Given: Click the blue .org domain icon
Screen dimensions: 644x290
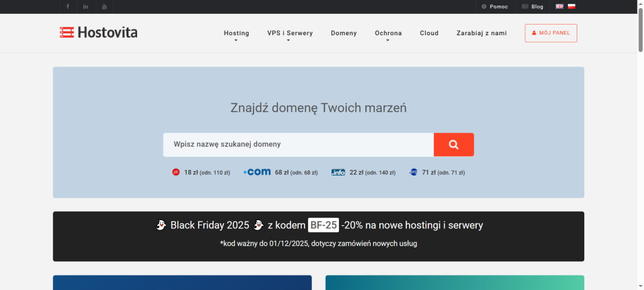Looking at the screenshot, I should 413,172.
